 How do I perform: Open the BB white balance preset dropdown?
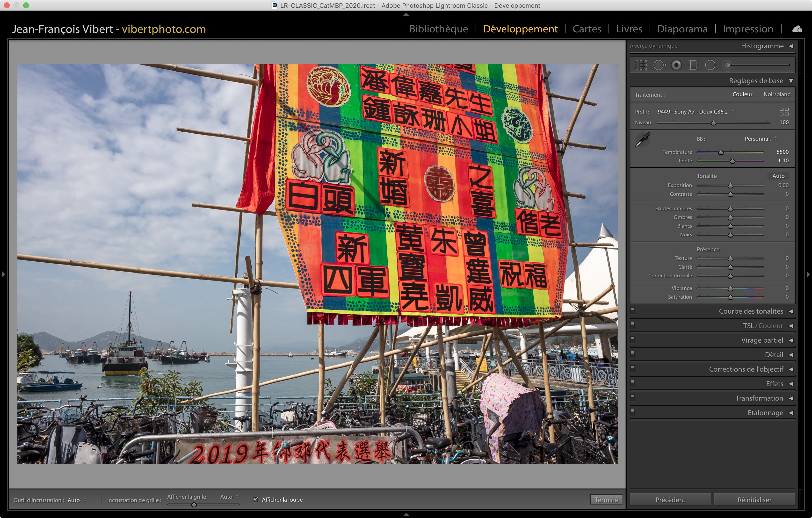coord(761,139)
